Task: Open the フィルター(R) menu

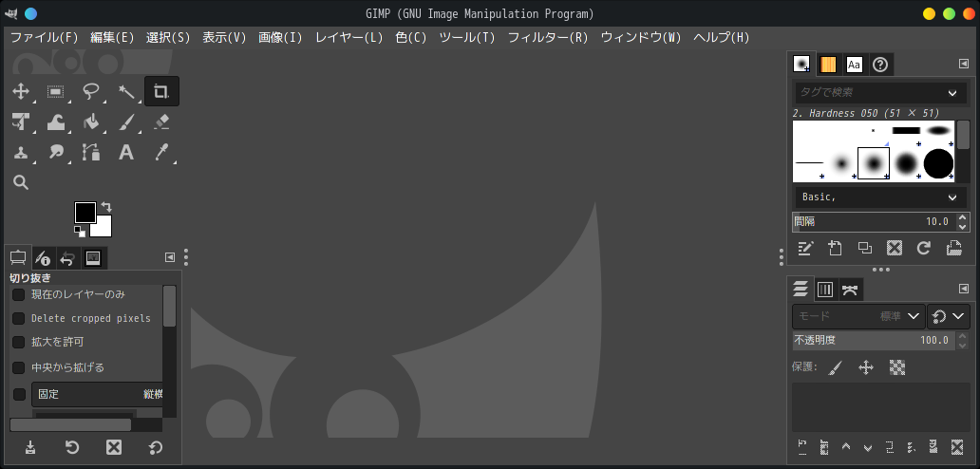Action: click(x=548, y=37)
